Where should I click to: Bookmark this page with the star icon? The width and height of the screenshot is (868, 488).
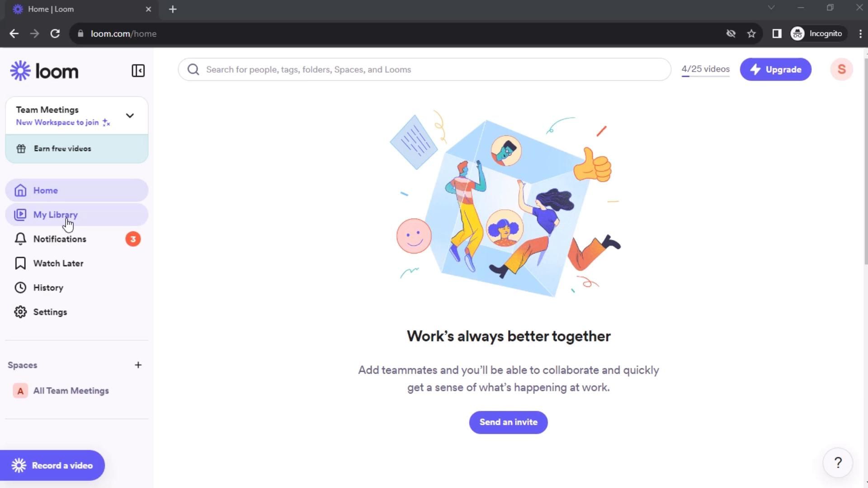click(751, 33)
